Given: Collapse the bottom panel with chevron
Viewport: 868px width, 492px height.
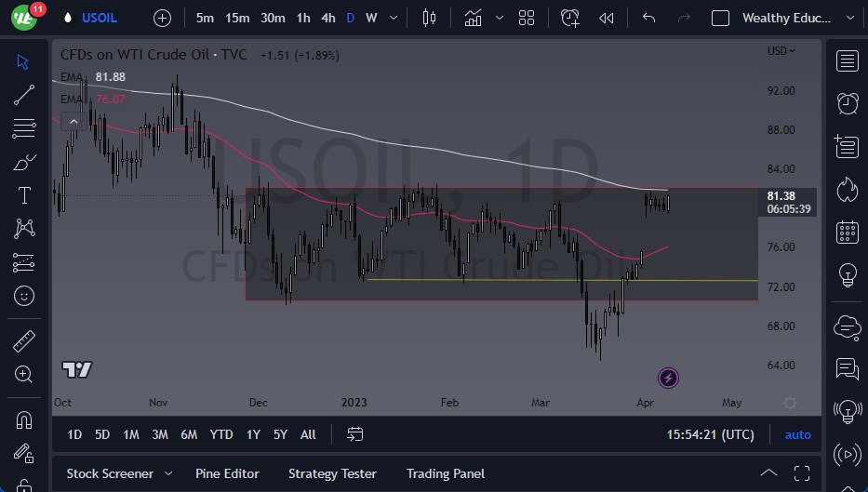Looking at the screenshot, I should 769,473.
